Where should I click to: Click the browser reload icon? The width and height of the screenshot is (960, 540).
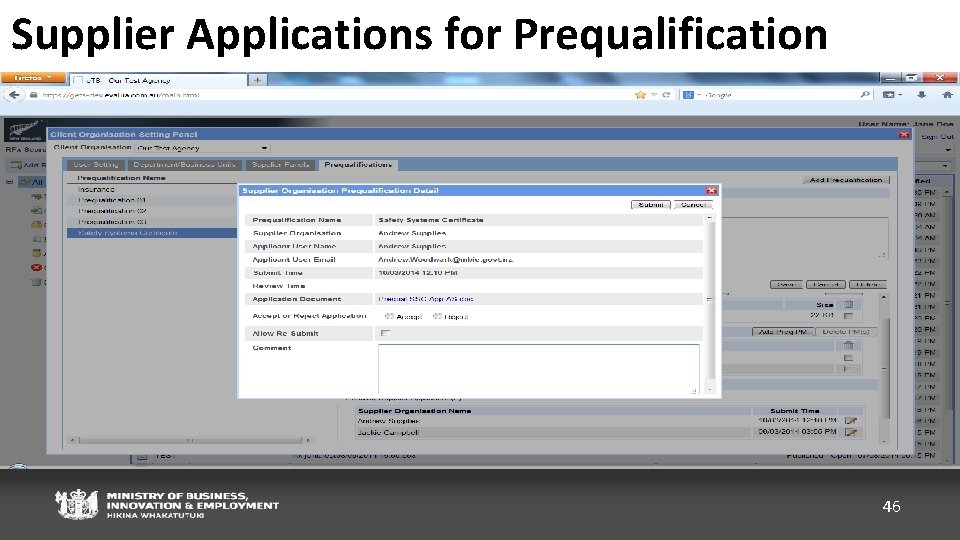[666, 95]
